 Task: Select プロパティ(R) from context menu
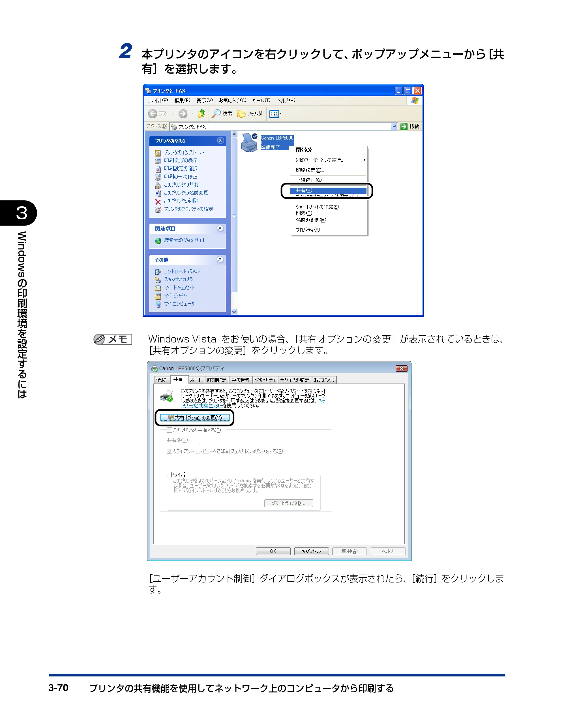(328, 230)
